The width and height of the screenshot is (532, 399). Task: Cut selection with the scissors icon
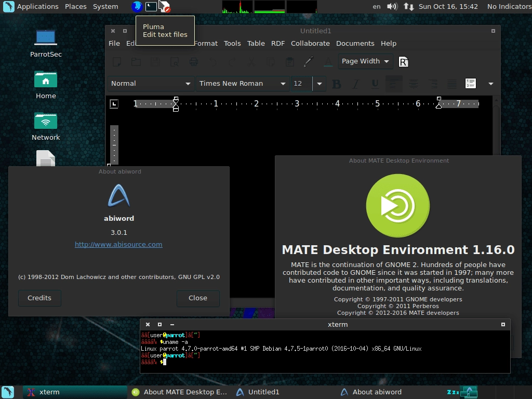coord(251,62)
